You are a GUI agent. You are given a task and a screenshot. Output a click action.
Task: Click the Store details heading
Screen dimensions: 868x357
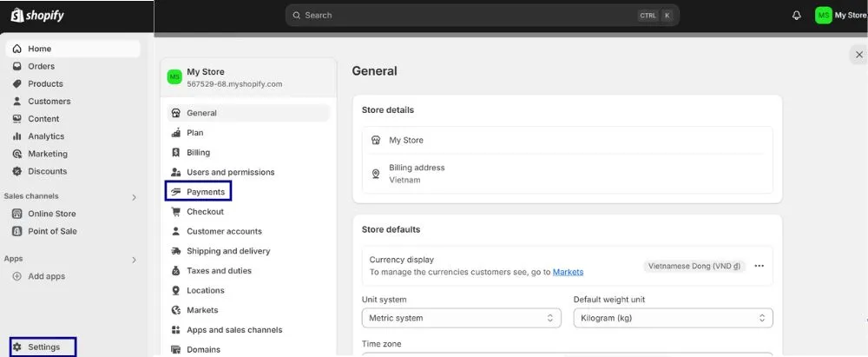click(x=388, y=109)
